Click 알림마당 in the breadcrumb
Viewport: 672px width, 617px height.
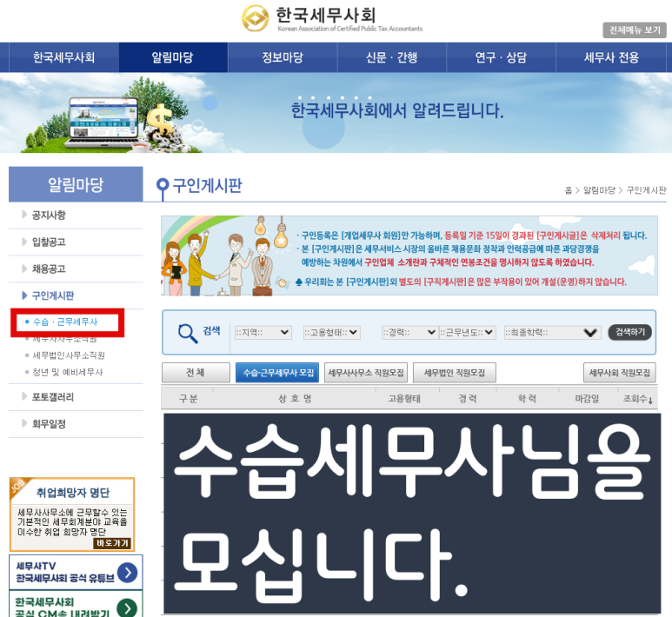point(599,190)
